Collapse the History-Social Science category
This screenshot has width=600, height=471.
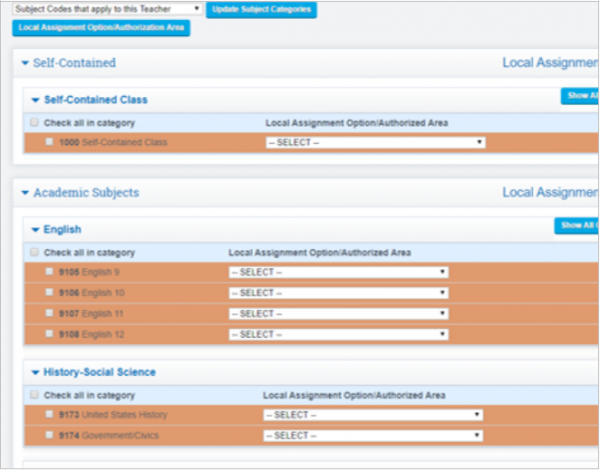pyautogui.click(x=36, y=372)
